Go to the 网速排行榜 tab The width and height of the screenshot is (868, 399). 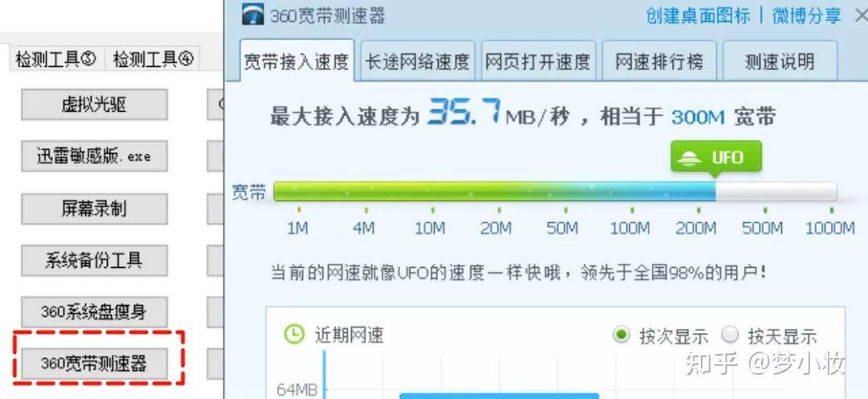659,61
